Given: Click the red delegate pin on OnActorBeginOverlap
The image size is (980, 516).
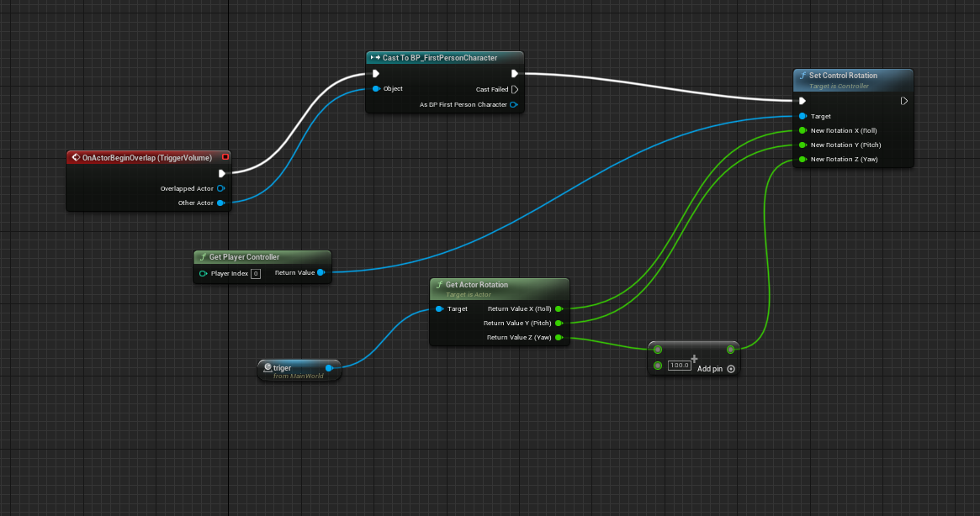Looking at the screenshot, I should click(x=225, y=157).
